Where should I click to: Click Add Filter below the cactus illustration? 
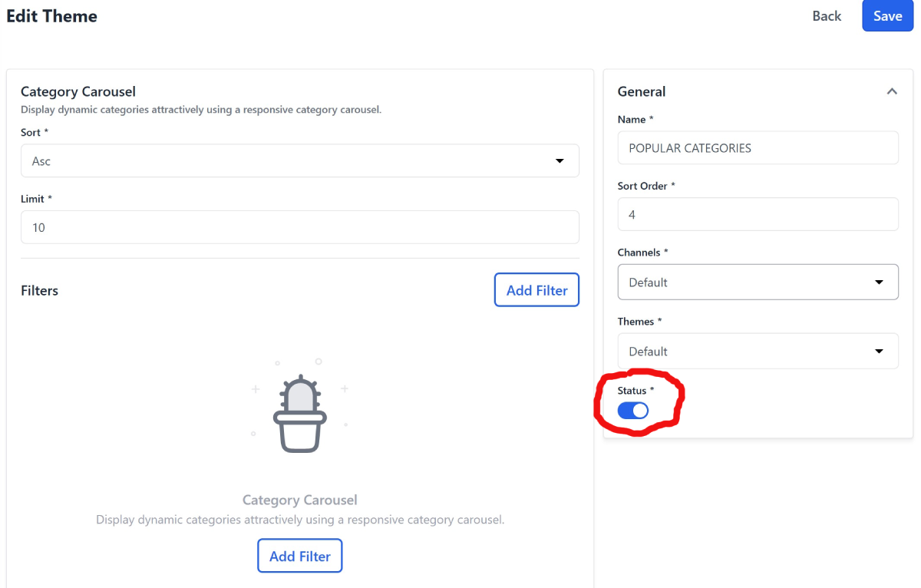tap(299, 557)
